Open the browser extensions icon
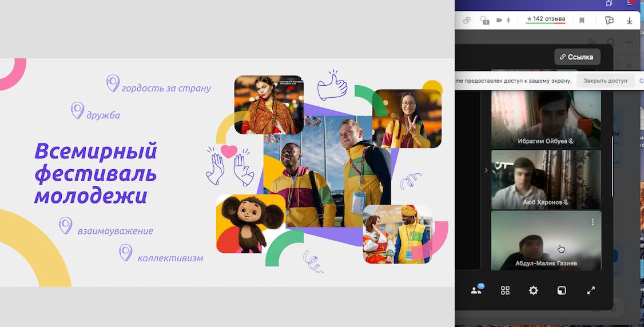The width and height of the screenshot is (644, 327). point(609,21)
